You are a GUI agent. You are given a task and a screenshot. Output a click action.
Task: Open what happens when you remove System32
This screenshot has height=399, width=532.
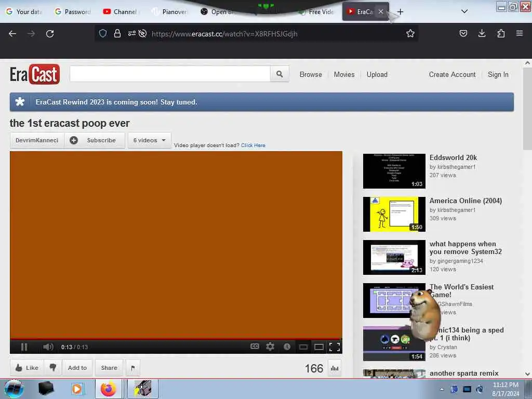coord(465,248)
